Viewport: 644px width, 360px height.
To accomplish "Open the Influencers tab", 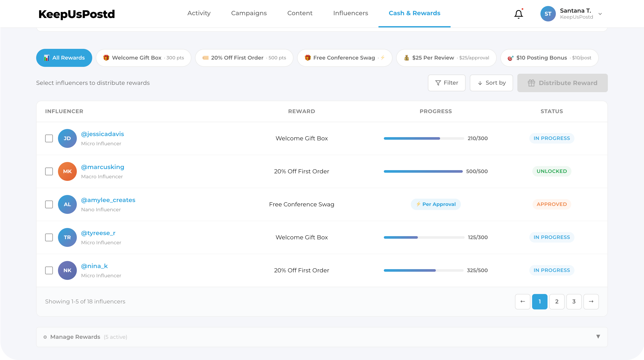I will coord(350,13).
